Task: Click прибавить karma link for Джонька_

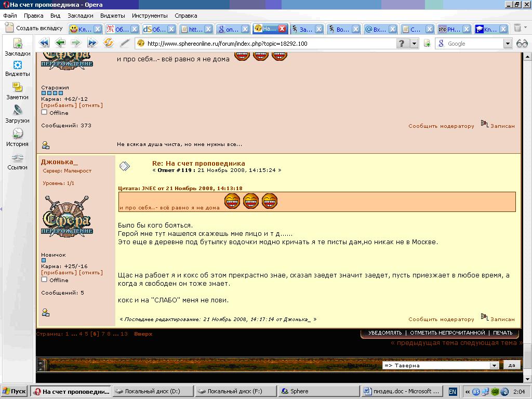Action: pyautogui.click(x=59, y=272)
